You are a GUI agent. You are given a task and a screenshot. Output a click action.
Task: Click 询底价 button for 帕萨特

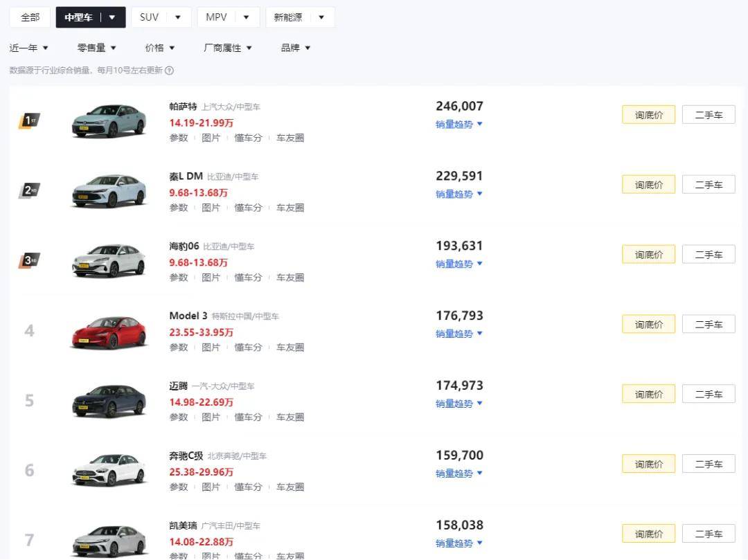(x=649, y=115)
